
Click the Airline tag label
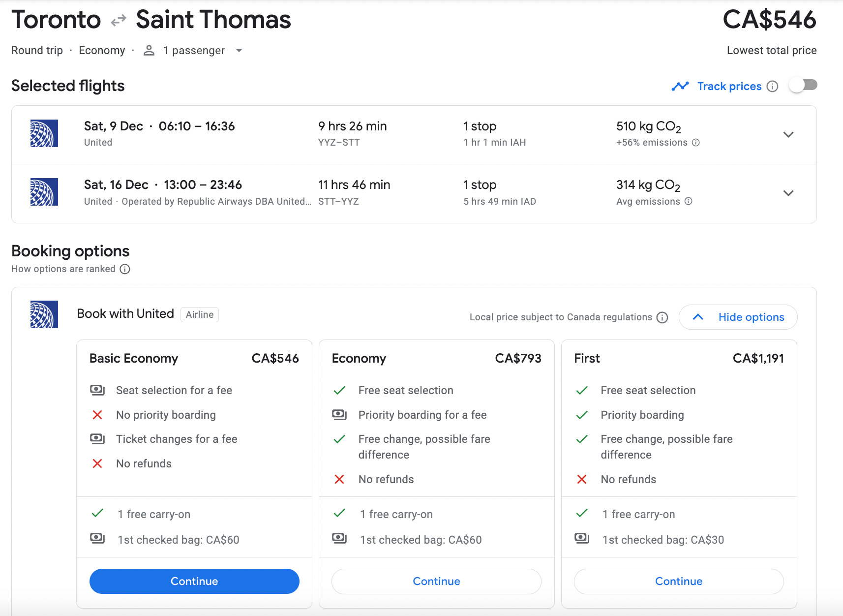click(200, 314)
